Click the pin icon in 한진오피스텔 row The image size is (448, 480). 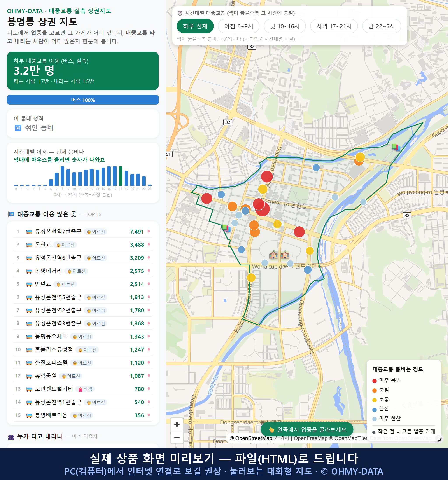[149, 363]
